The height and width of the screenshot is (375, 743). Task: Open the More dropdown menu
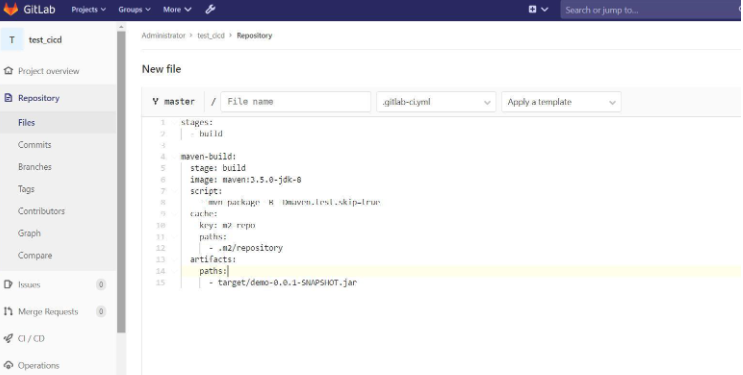point(177,9)
